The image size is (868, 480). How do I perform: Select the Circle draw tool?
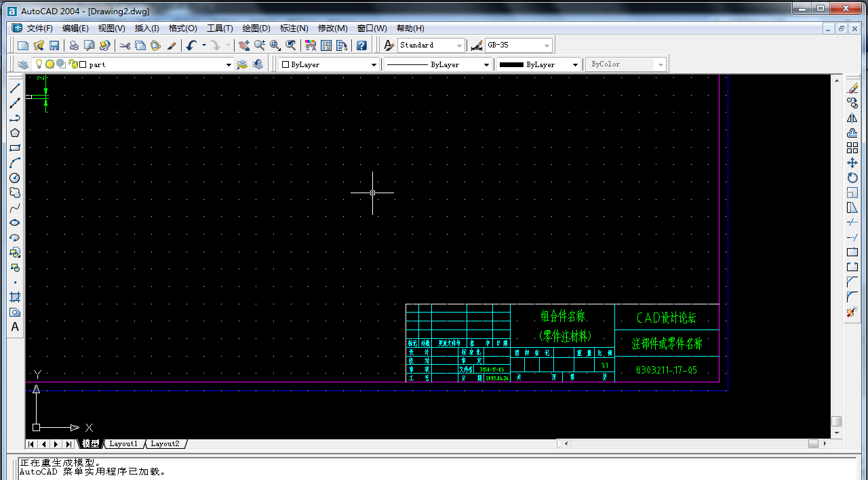click(15, 178)
